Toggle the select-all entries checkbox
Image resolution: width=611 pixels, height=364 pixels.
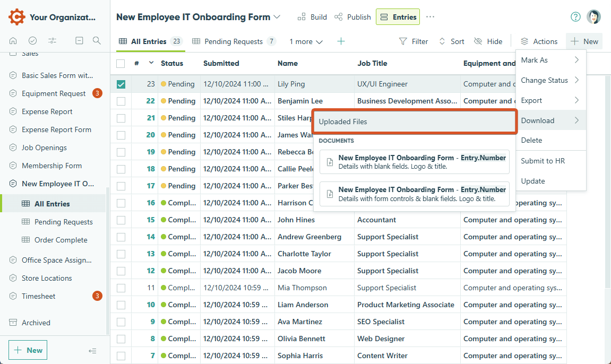[x=121, y=64]
